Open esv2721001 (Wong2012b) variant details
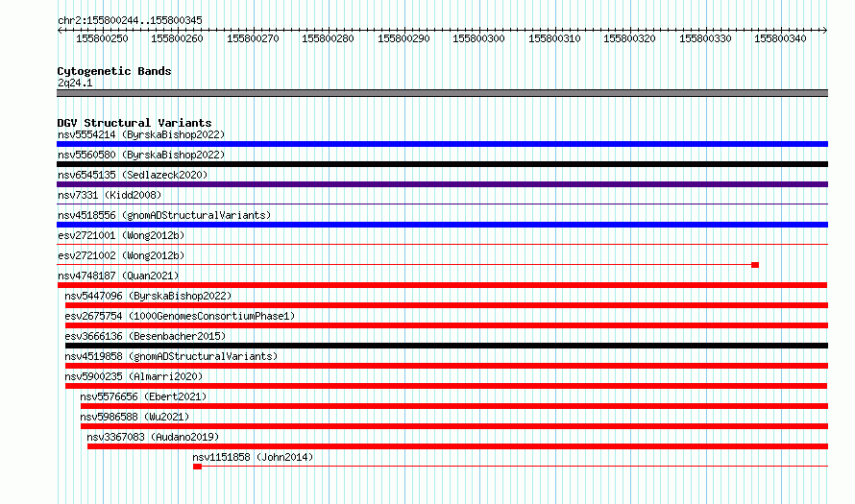This screenshot has width=855, height=504. pos(121,235)
